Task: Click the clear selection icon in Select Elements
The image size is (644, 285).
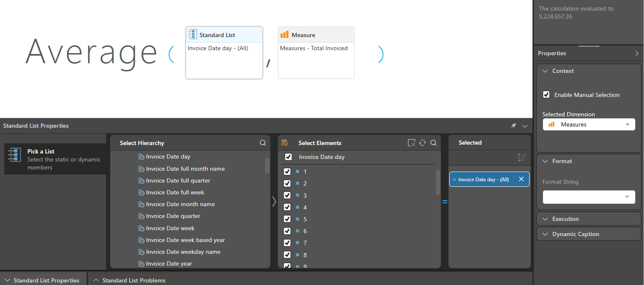Action: click(411, 143)
